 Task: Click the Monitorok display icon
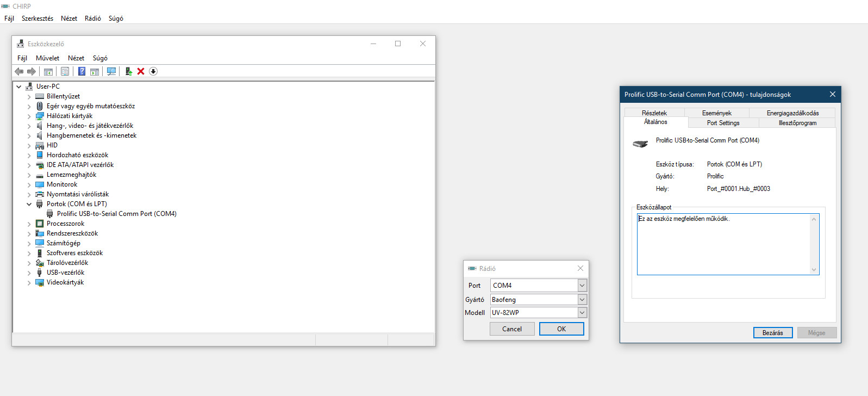click(x=40, y=184)
